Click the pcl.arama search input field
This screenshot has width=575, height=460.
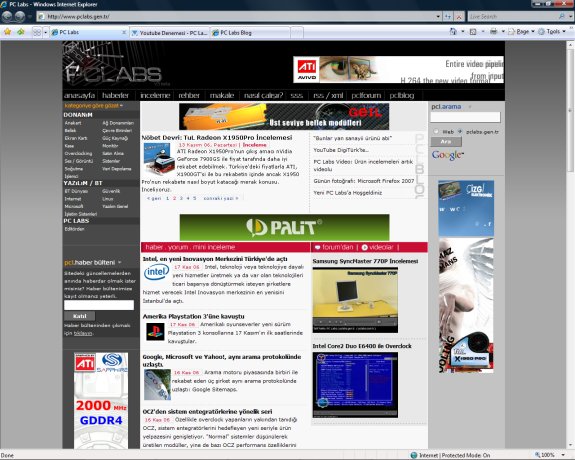click(465, 117)
